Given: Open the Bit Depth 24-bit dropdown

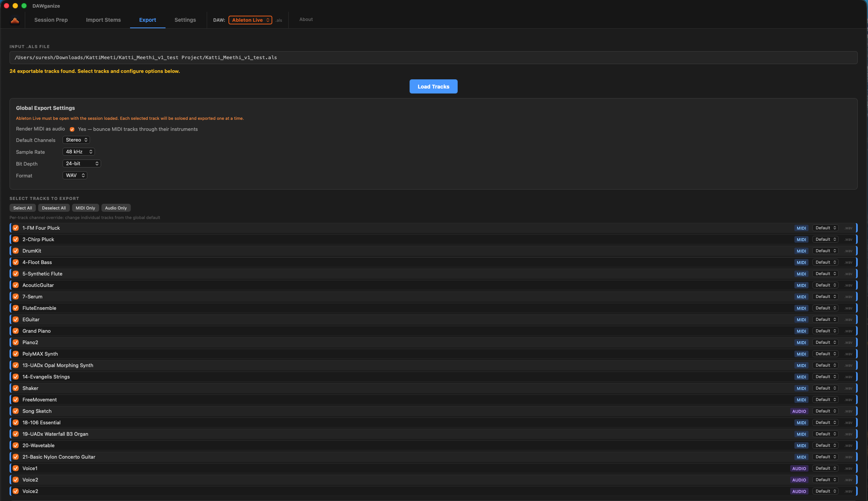Looking at the screenshot, I should [82, 164].
